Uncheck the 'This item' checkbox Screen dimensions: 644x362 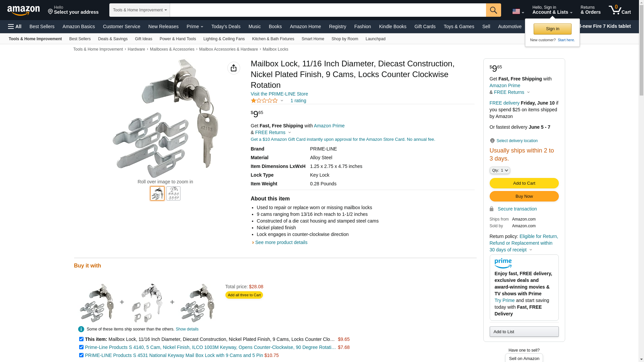tap(81, 339)
